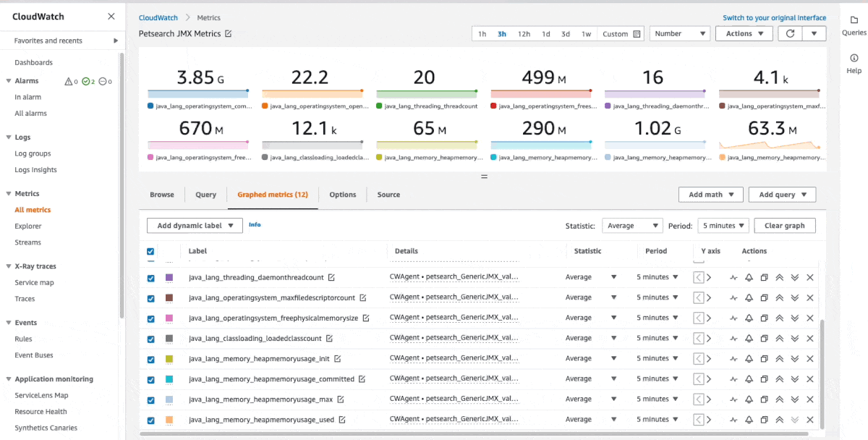This screenshot has height=440, width=868.
Task: Duplicate the loadedclasscount metric row
Action: tap(764, 338)
